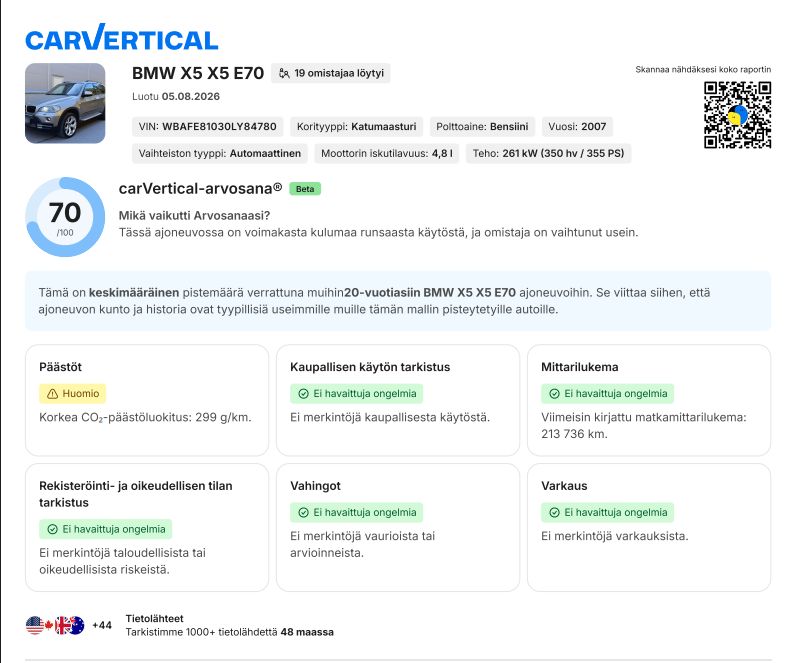Click the checkmark icon under Vahingot

(303, 512)
